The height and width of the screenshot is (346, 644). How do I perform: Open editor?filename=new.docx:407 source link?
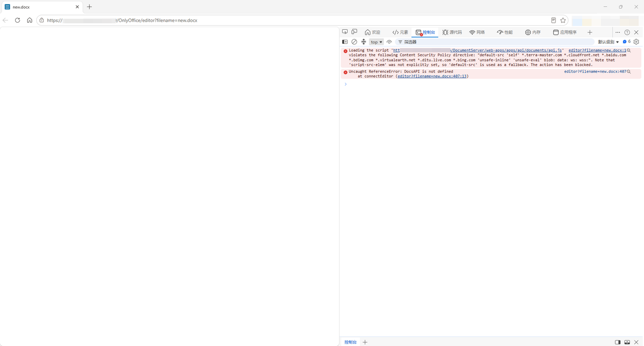pyautogui.click(x=595, y=72)
